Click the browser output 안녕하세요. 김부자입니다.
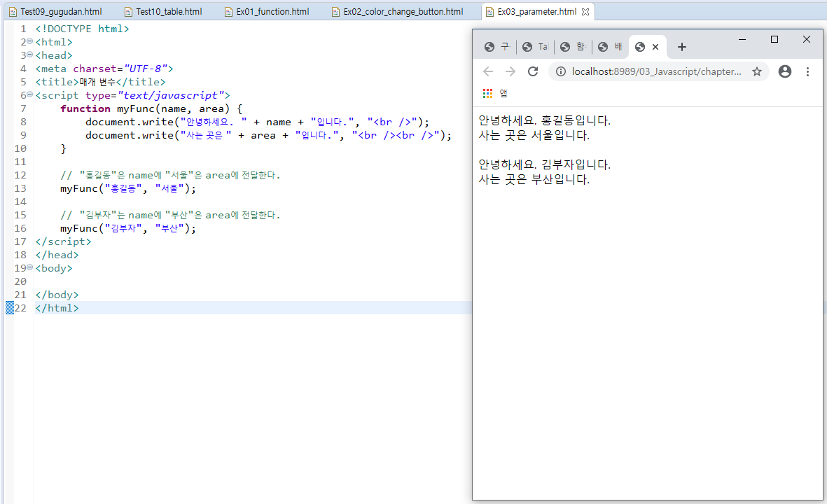The height and width of the screenshot is (504, 827). (x=544, y=164)
